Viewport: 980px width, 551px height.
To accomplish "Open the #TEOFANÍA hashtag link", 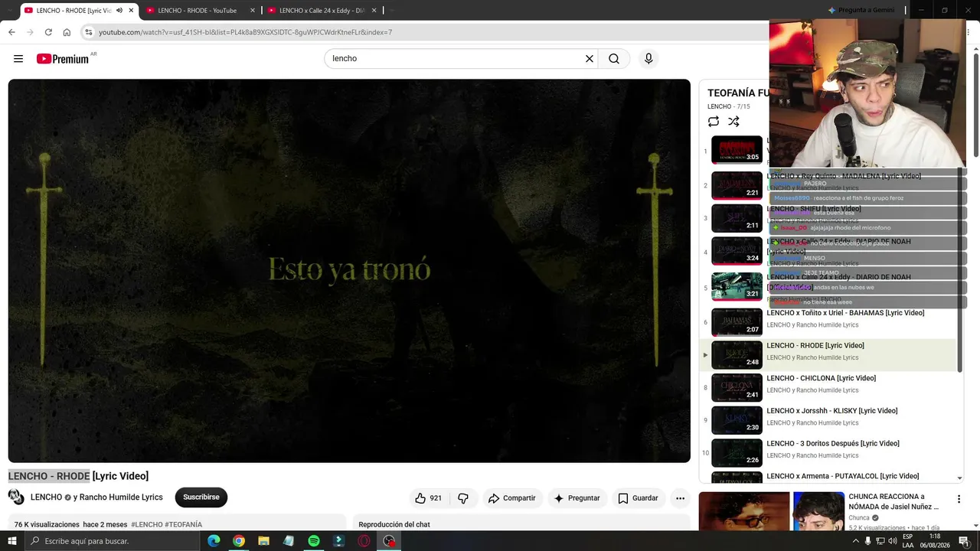I will coord(184,525).
